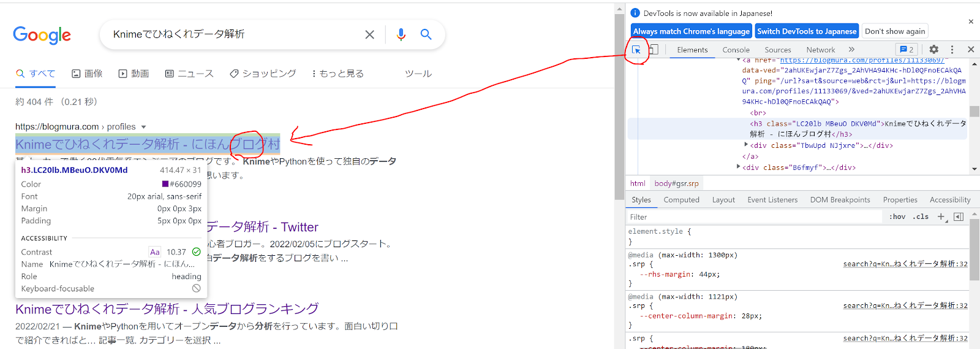Screen dimensions: 980x349
Task: Toggle the computed styles sidebar icon
Action: [959, 217]
